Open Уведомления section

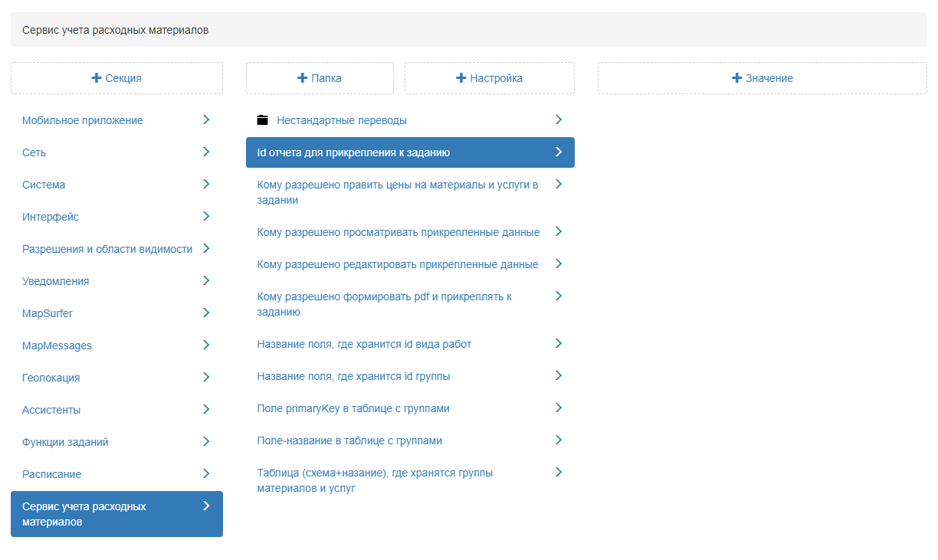pos(116,281)
